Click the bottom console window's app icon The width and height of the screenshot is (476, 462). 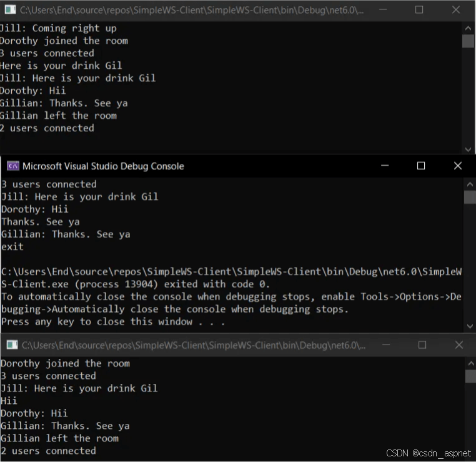pyautogui.click(x=12, y=344)
